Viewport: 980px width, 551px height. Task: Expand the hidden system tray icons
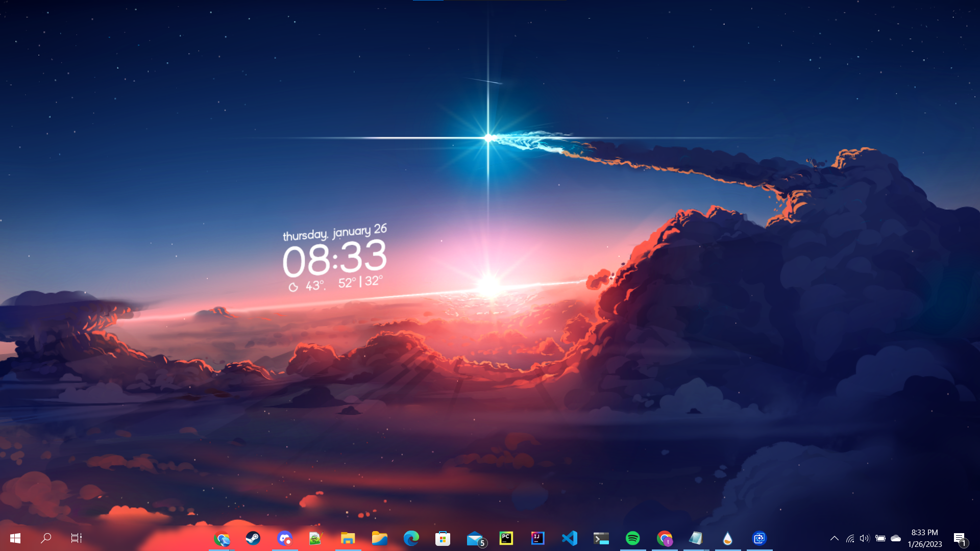pyautogui.click(x=835, y=538)
